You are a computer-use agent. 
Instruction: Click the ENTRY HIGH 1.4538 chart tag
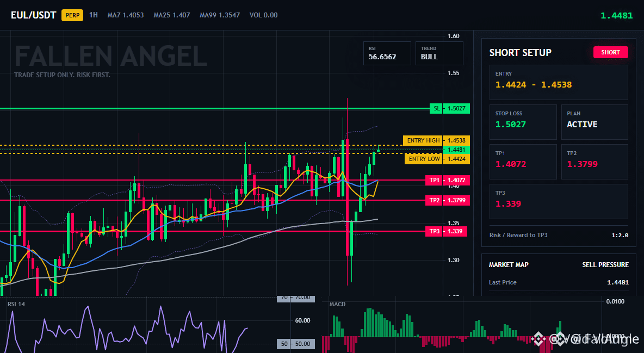point(436,140)
